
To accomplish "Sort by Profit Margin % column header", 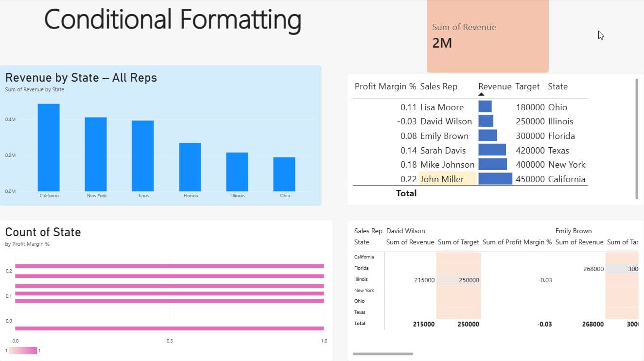I will (385, 86).
